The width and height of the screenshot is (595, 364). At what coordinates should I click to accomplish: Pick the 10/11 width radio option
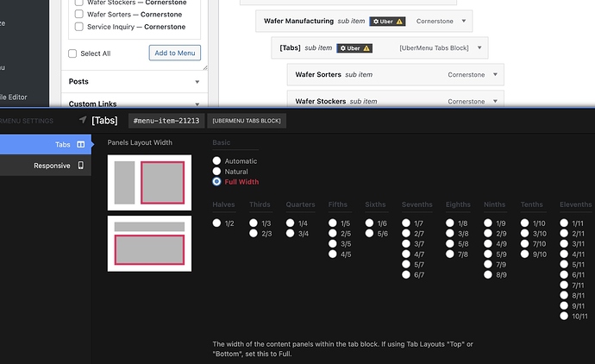(x=564, y=316)
